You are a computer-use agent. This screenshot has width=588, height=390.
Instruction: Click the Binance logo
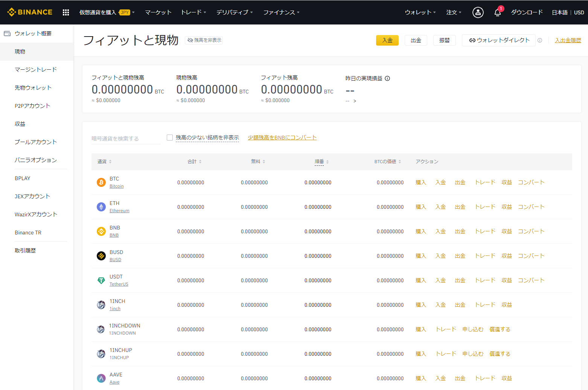(x=30, y=12)
